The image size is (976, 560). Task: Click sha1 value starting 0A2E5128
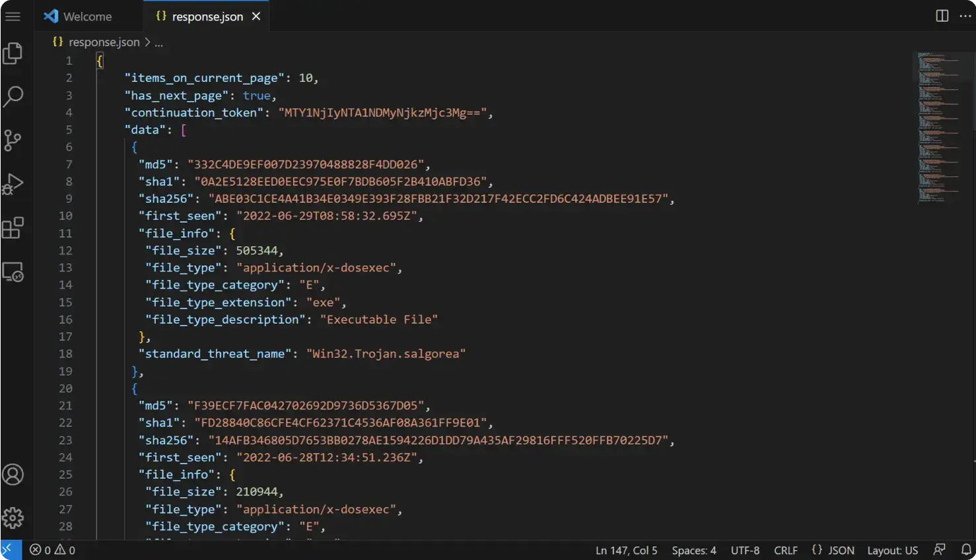coord(341,181)
